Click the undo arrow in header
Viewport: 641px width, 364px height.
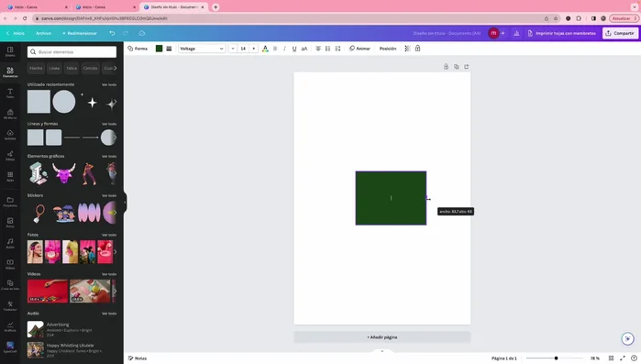click(x=112, y=33)
